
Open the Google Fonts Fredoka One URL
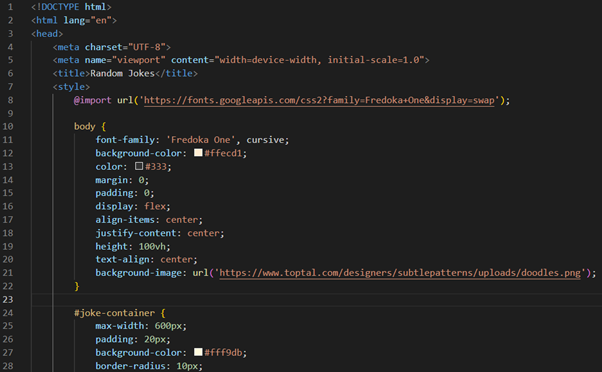[319, 100]
